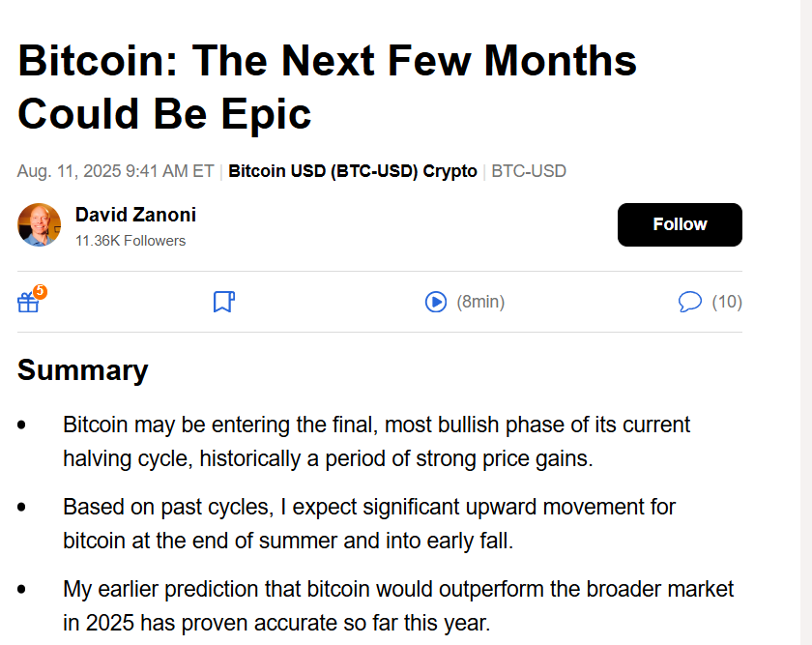Click the gift article icon
Image resolution: width=812 pixels, height=645 pixels.
pyautogui.click(x=28, y=302)
